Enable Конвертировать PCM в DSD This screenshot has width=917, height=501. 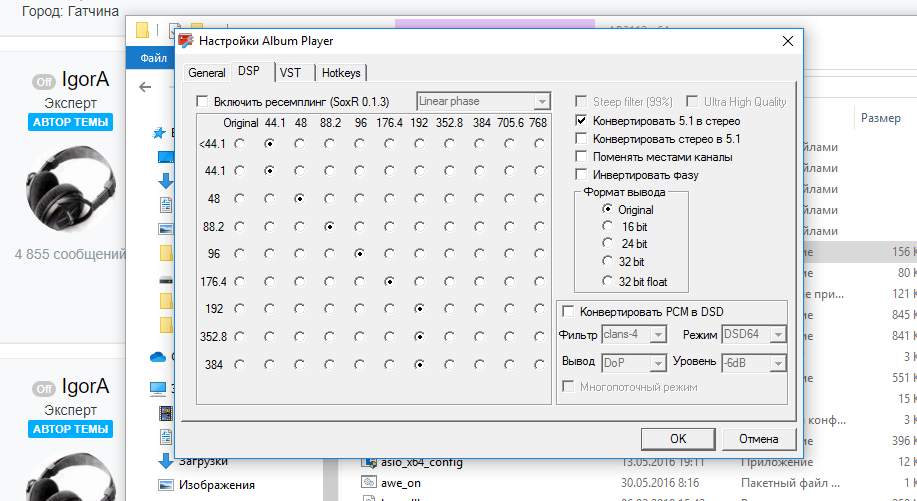click(x=567, y=312)
